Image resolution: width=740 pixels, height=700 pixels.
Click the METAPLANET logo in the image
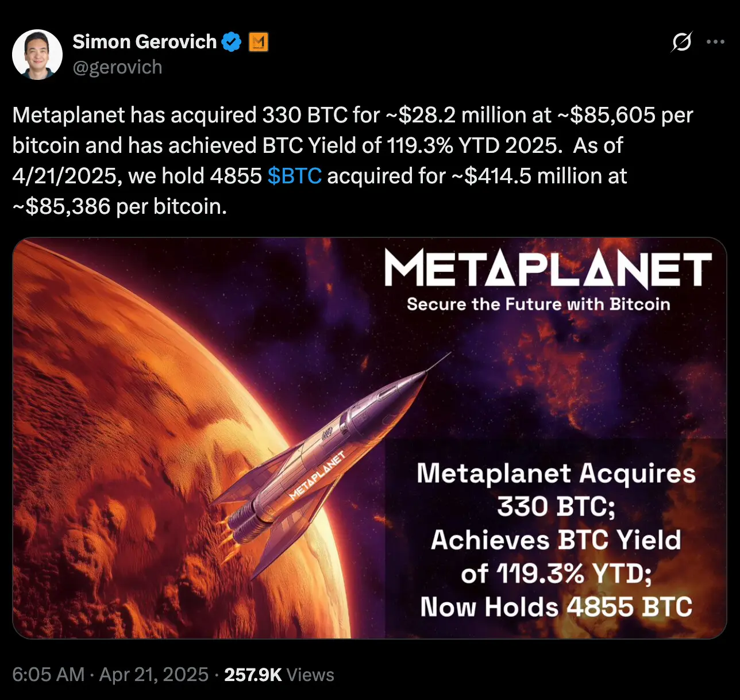(x=548, y=268)
